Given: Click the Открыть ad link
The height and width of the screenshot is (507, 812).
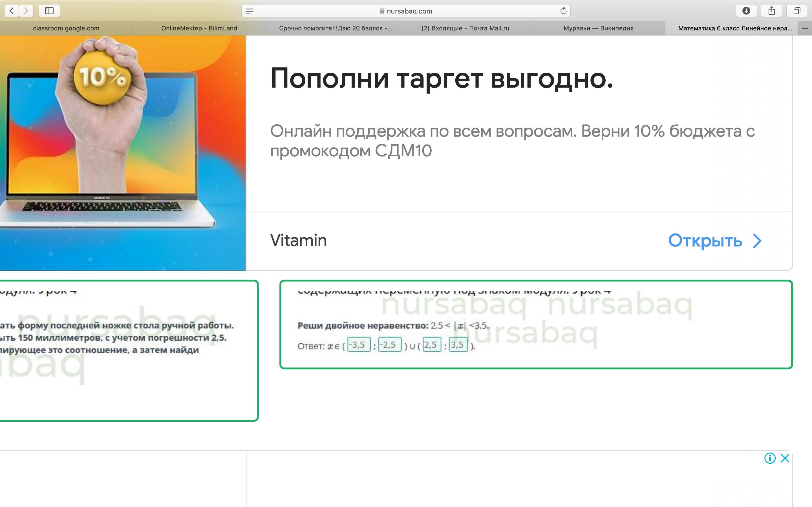Looking at the screenshot, I should click(715, 241).
